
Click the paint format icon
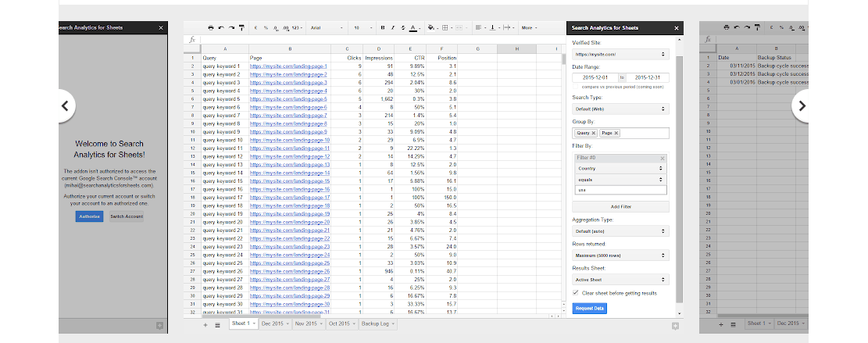tap(241, 28)
